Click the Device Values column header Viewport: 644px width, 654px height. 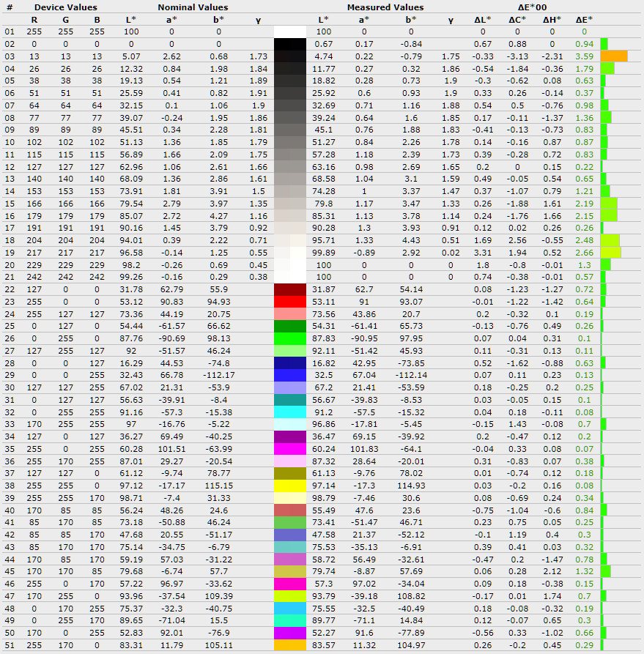(x=66, y=7)
